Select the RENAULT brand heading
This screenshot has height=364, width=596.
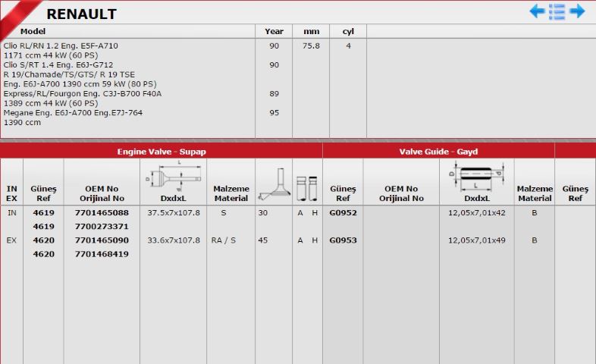(81, 14)
